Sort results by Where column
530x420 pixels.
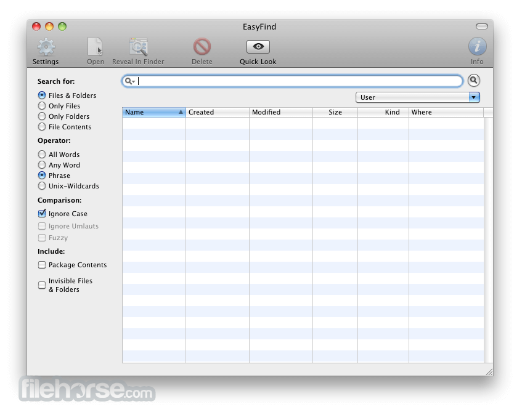click(446, 112)
